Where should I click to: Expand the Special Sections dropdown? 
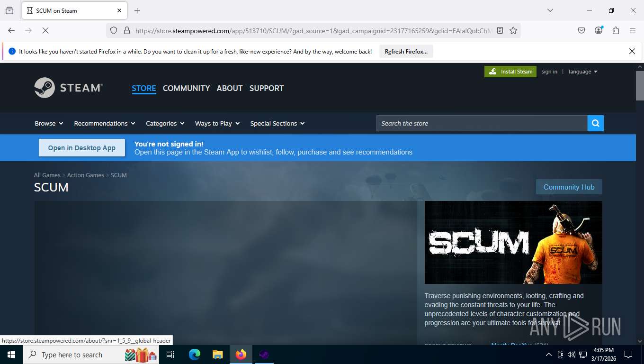click(x=277, y=123)
